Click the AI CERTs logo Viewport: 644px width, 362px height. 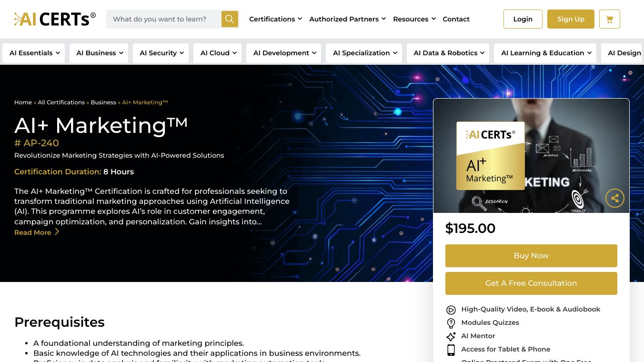55,19
